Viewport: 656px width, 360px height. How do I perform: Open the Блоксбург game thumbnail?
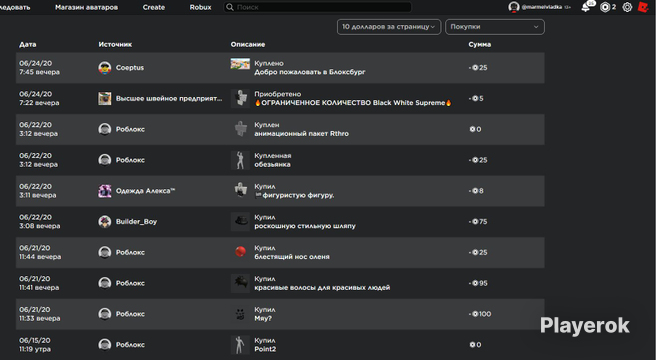point(240,64)
